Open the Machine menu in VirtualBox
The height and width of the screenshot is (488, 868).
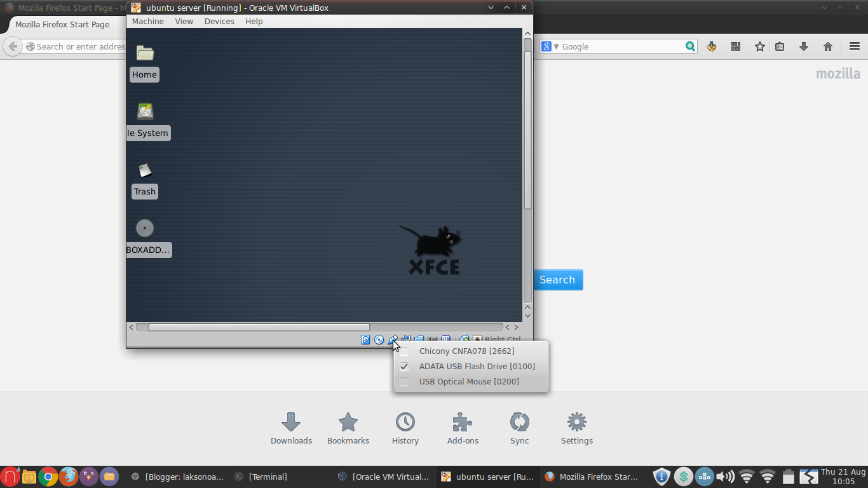(x=148, y=21)
